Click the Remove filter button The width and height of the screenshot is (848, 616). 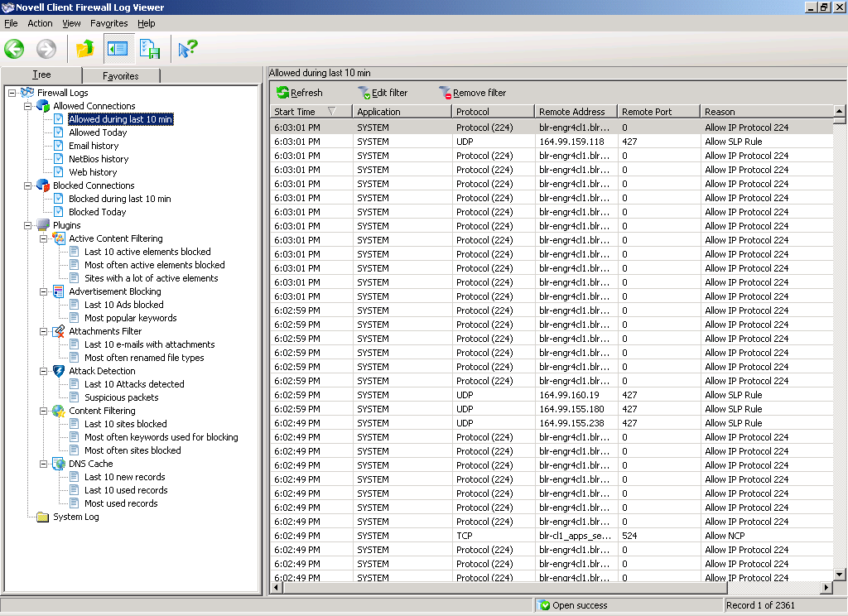click(x=472, y=93)
